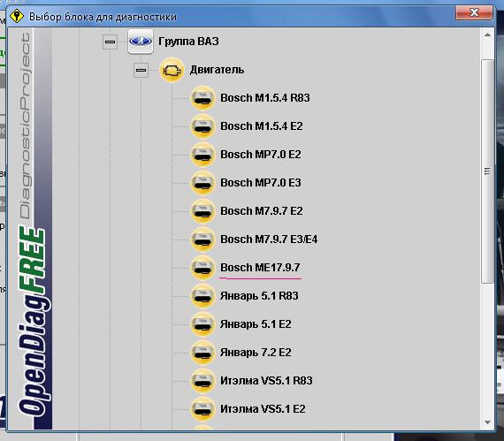Choose Январь 7.2 E2 block
The width and height of the screenshot is (504, 441).
pos(256,352)
